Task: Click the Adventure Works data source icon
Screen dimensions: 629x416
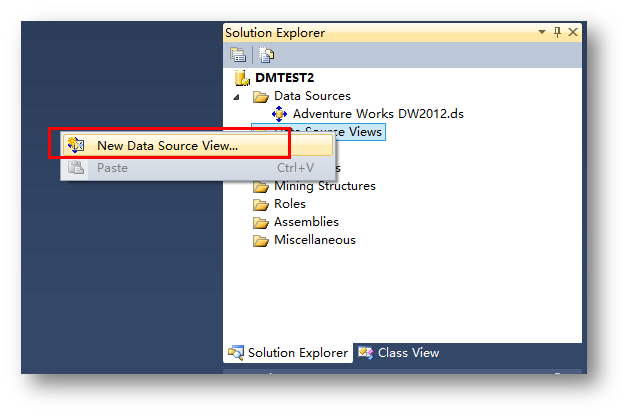Action: pos(280,114)
